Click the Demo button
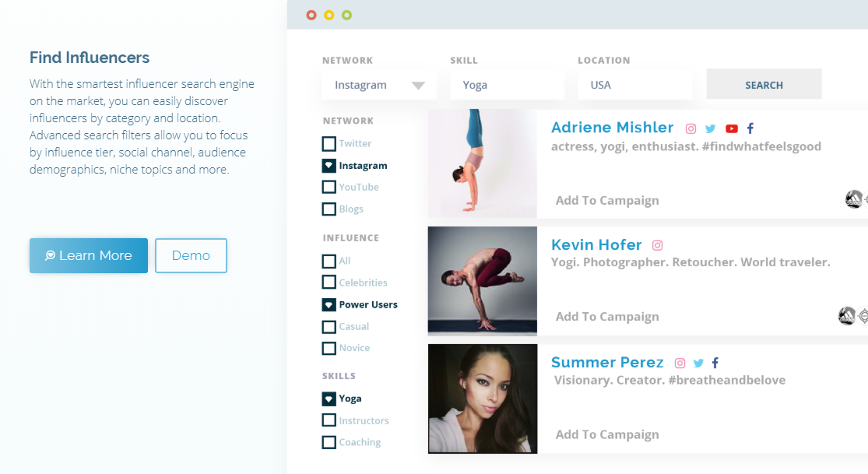868x474 pixels. [191, 255]
